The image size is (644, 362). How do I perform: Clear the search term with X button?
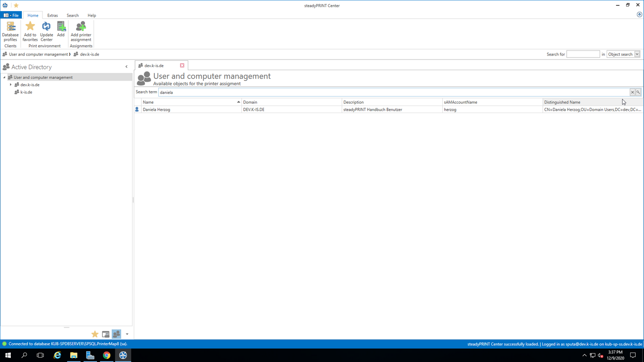pyautogui.click(x=632, y=92)
